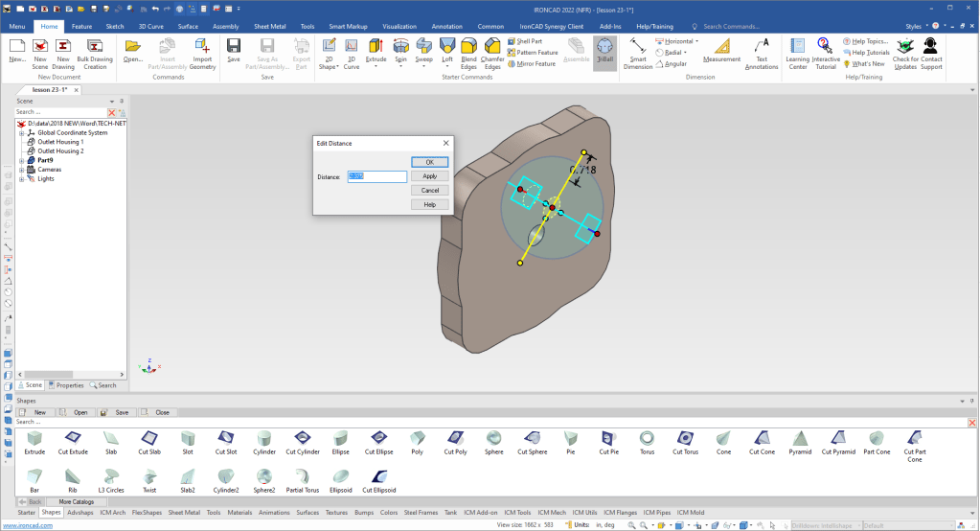980x531 pixels.
Task: Switch to the Properties panel tab
Action: pyautogui.click(x=66, y=385)
